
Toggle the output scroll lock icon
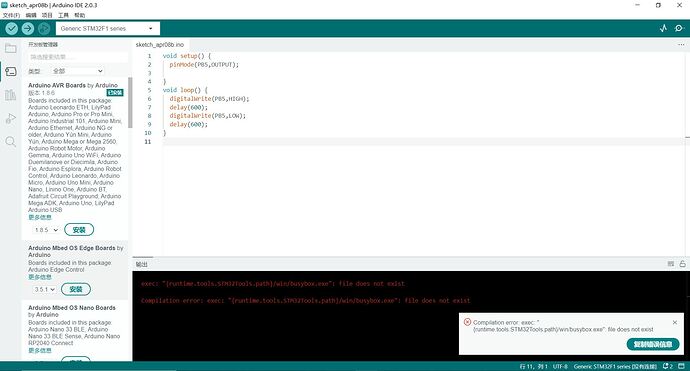[683, 264]
